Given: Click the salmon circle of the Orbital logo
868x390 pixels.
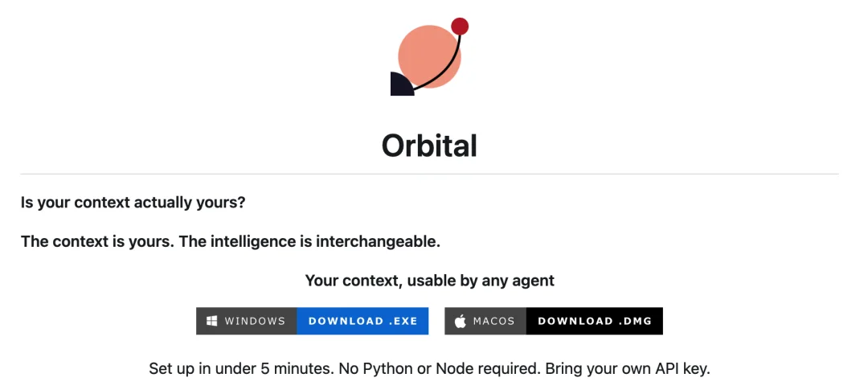Looking at the screenshot, I should [429, 56].
